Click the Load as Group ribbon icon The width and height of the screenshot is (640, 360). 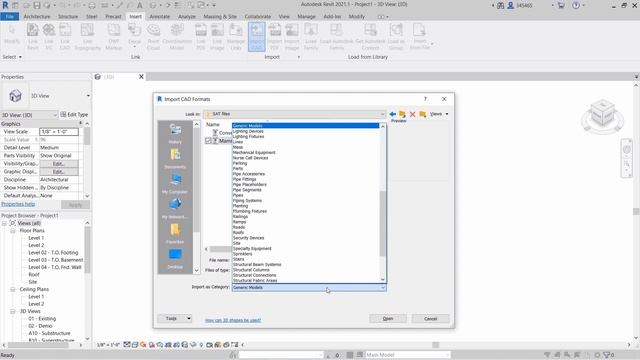[x=396, y=37]
